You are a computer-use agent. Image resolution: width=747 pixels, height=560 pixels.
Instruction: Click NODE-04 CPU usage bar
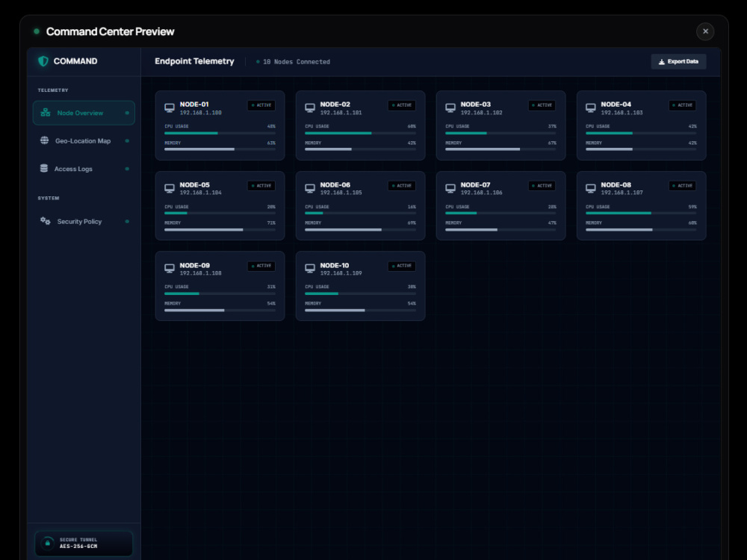tap(641, 133)
